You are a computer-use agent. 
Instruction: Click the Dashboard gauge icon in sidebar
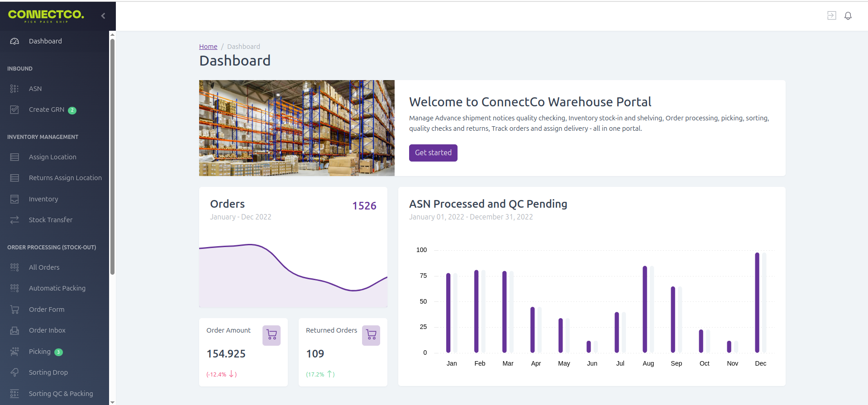tap(14, 41)
